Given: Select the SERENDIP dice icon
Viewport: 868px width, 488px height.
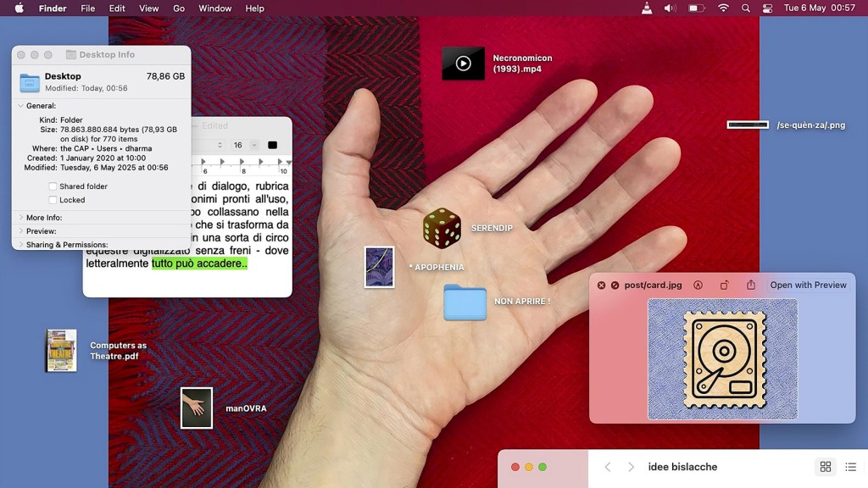Looking at the screenshot, I should point(441,228).
